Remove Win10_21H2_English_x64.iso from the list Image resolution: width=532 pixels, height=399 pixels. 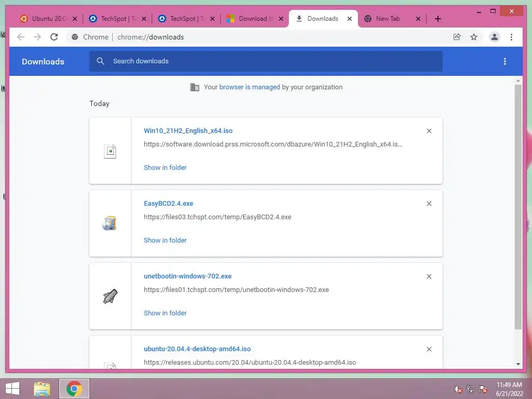click(x=429, y=131)
